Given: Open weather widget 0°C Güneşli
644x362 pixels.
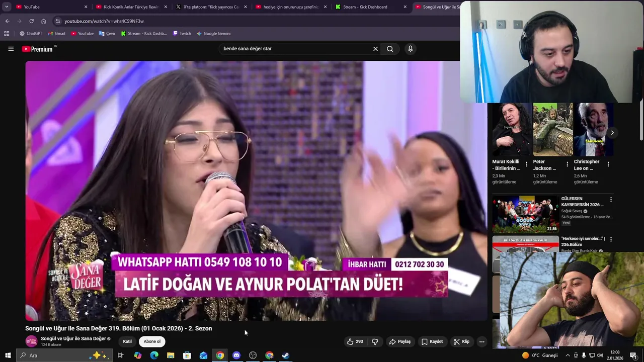Looking at the screenshot, I should point(540,355).
